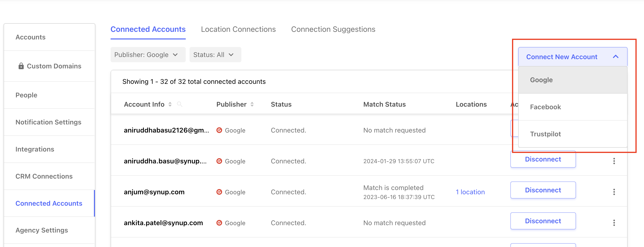Open People in the sidebar

point(49,95)
